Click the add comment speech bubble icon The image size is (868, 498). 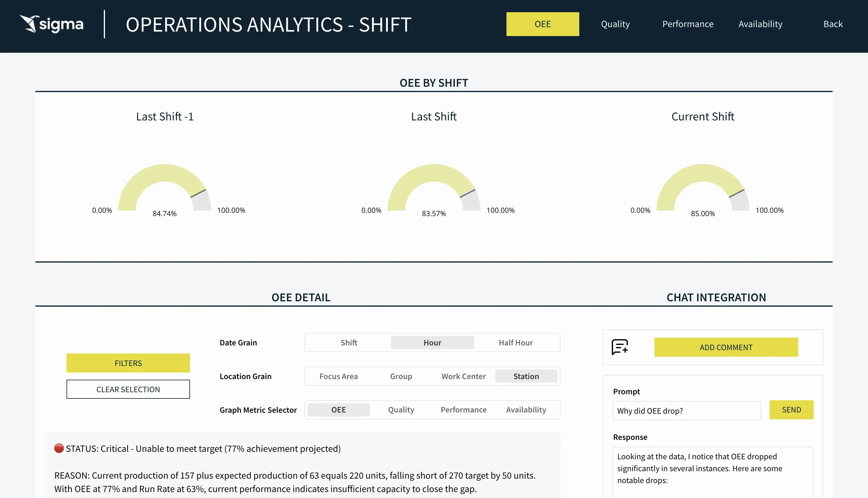pos(620,347)
